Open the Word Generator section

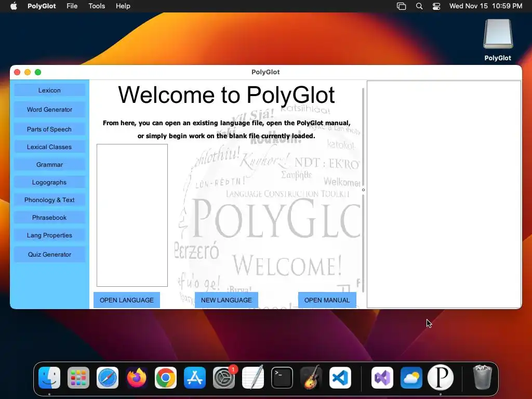(49, 110)
